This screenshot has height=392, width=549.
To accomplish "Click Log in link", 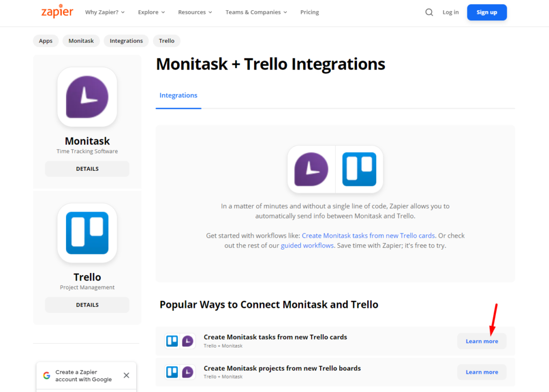I will [x=450, y=12].
